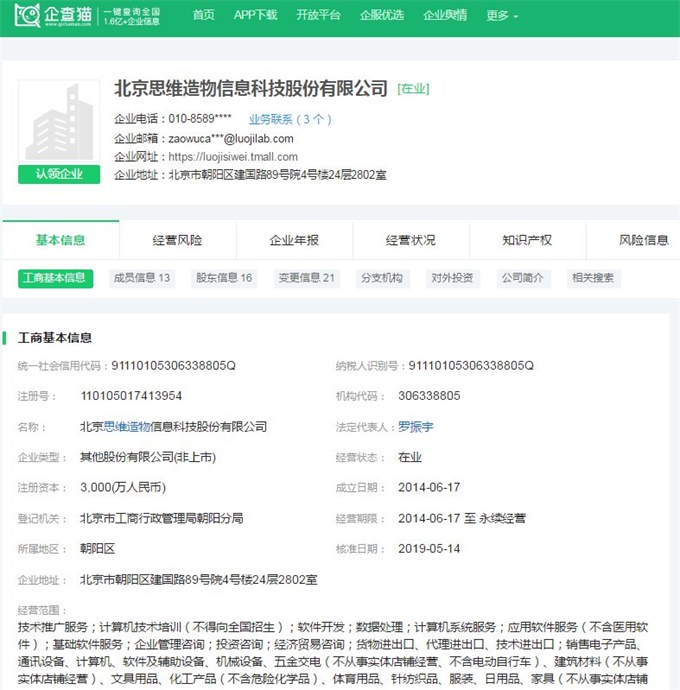Click the green 认领企业 button
680x690 pixels.
(59, 174)
